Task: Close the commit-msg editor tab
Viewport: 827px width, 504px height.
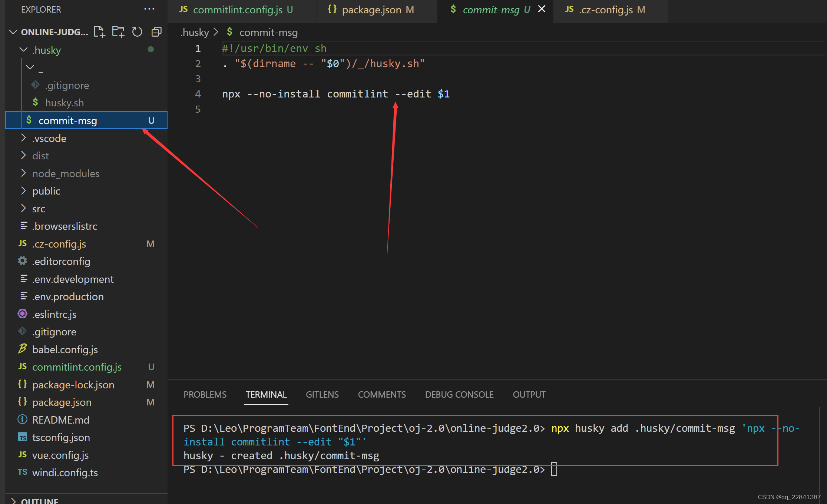Action: point(542,9)
